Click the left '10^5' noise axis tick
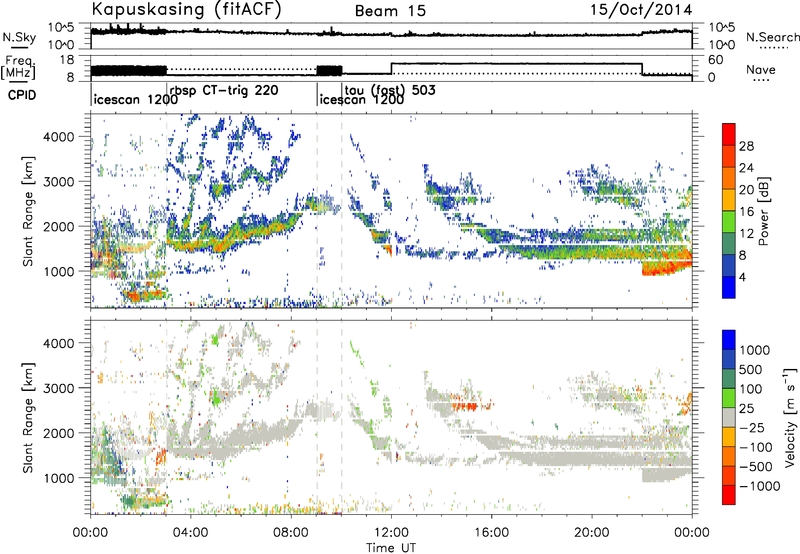The height and width of the screenshot is (554, 800). pyautogui.click(x=61, y=27)
